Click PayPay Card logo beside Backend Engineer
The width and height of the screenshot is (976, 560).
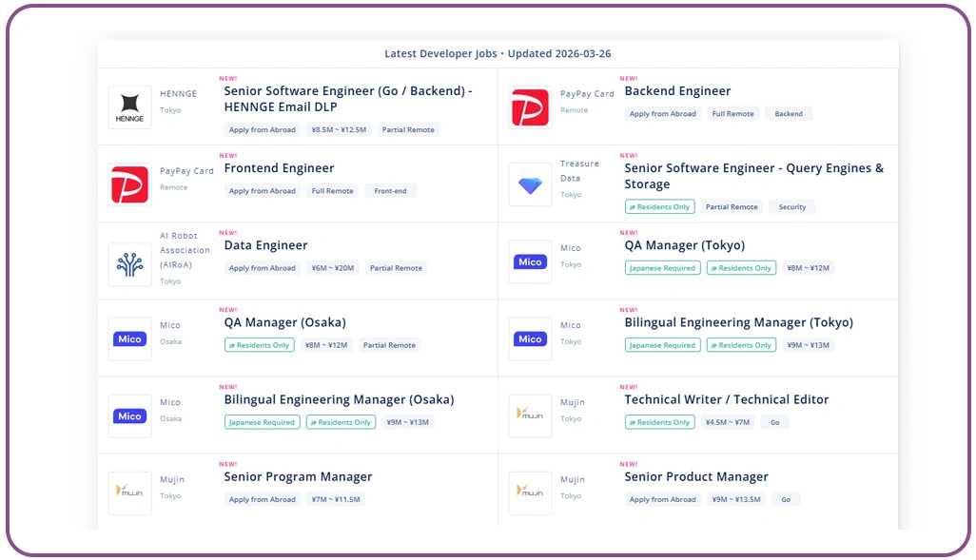(530, 107)
